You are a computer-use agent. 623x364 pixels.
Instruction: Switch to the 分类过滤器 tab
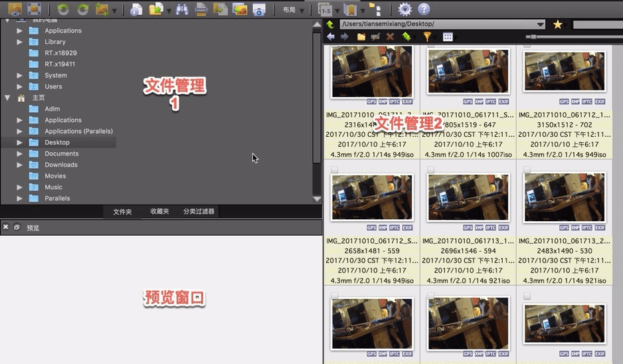click(199, 211)
